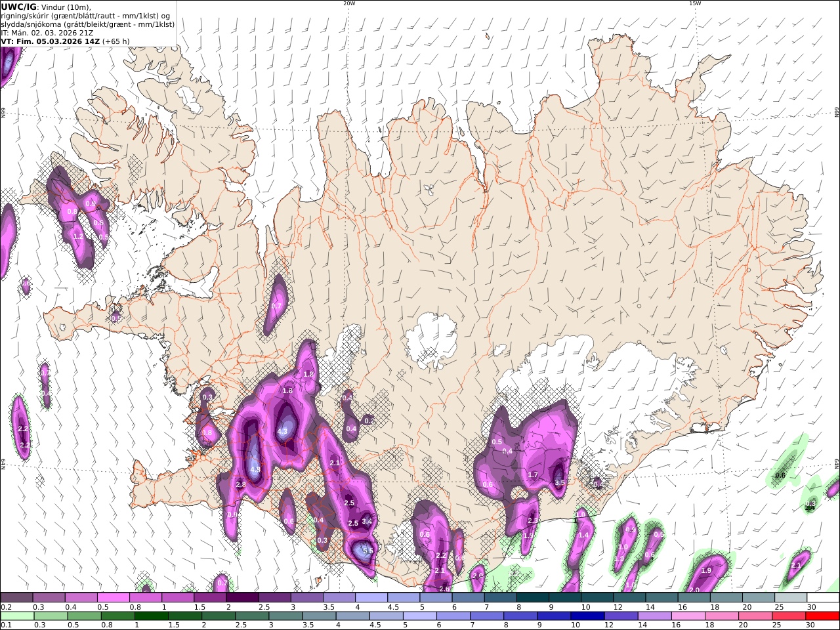Viewport: 840px width, 630px height.
Task: Click the "3.5" precipitation value on the map
Action: [x=560, y=482]
